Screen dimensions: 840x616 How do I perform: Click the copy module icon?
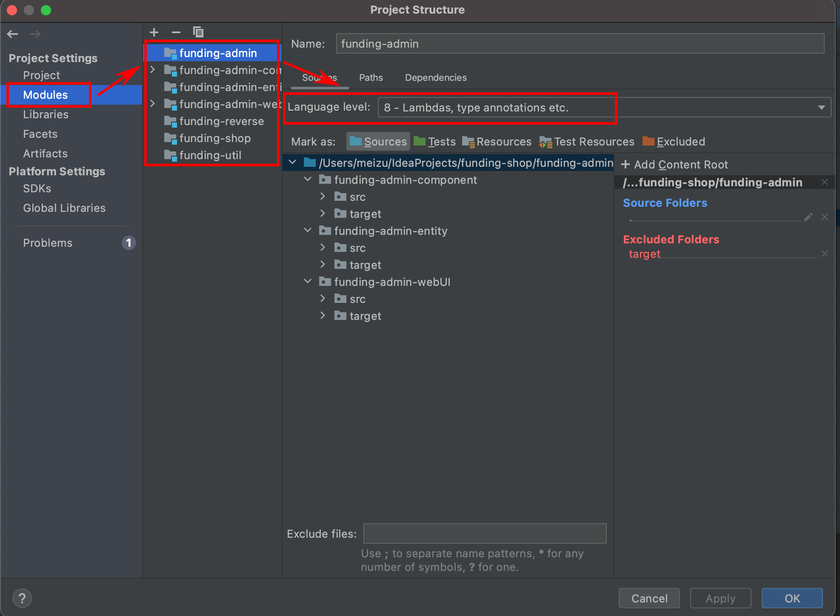198,32
